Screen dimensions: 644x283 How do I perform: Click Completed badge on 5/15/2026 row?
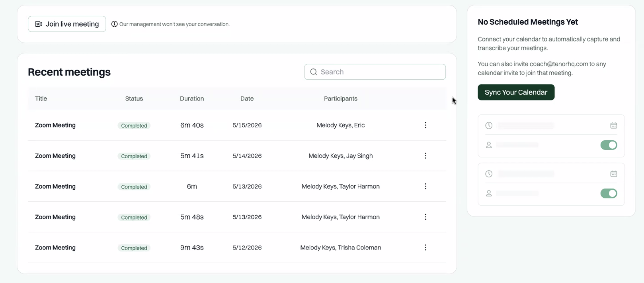click(x=134, y=126)
